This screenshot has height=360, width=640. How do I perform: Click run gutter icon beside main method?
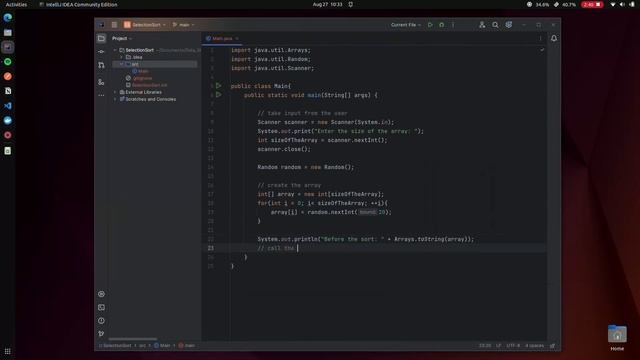pyautogui.click(x=218, y=95)
